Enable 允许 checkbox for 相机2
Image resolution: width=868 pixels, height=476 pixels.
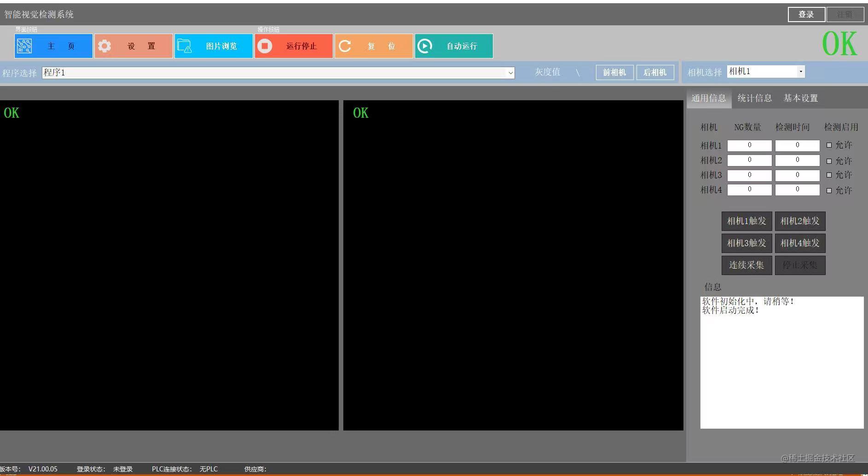(x=829, y=161)
